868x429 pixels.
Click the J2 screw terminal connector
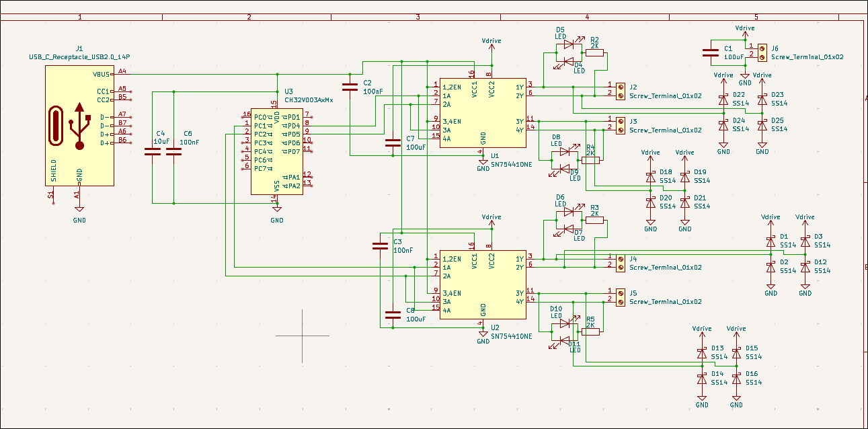click(619, 91)
